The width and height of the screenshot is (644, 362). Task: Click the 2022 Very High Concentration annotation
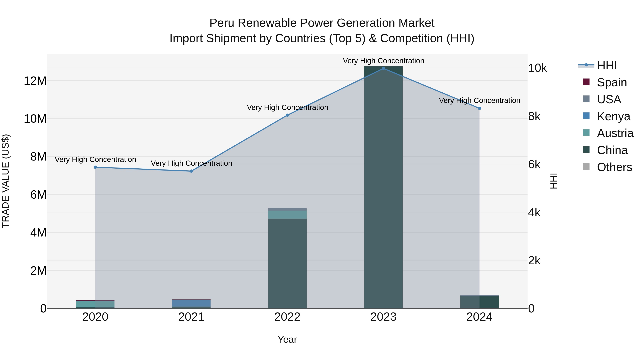pyautogui.click(x=287, y=107)
